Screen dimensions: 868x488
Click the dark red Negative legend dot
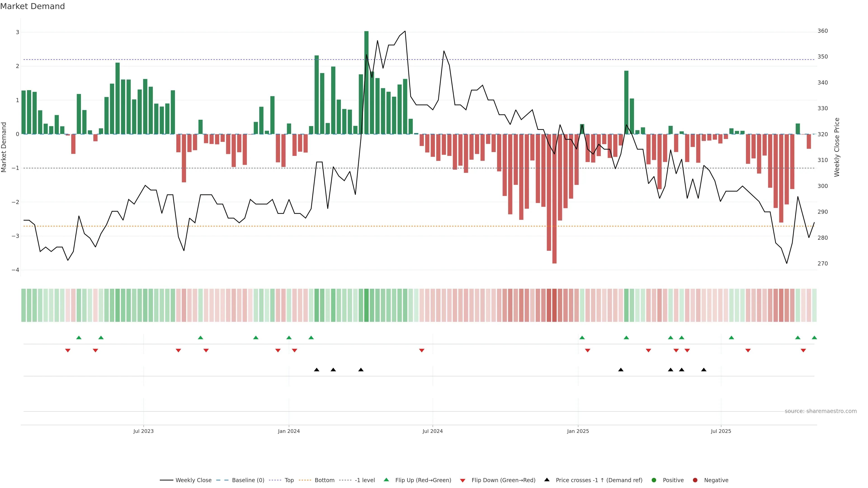click(x=695, y=480)
